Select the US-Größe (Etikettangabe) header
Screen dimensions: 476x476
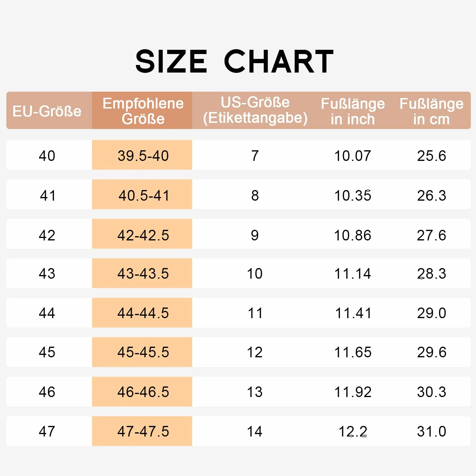255,110
